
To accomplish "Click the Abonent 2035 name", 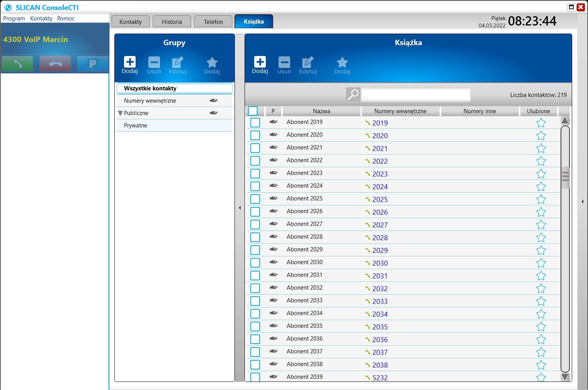I will [304, 326].
